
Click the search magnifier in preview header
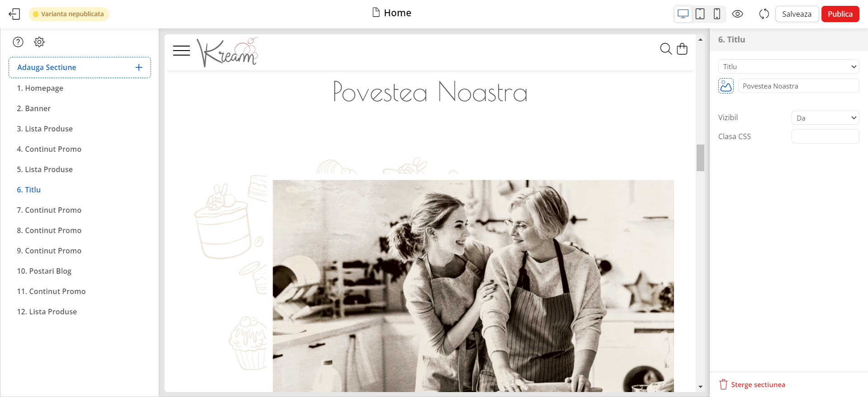[x=665, y=49]
